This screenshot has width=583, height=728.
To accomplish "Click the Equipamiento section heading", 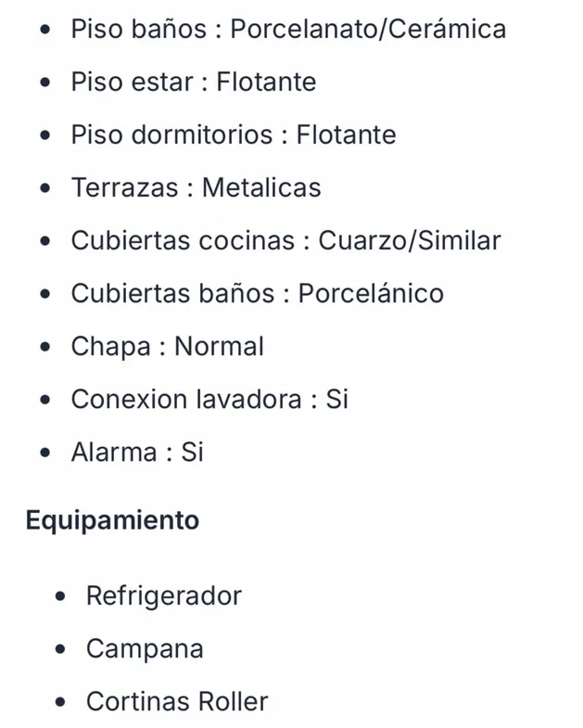I will coord(112,520).
